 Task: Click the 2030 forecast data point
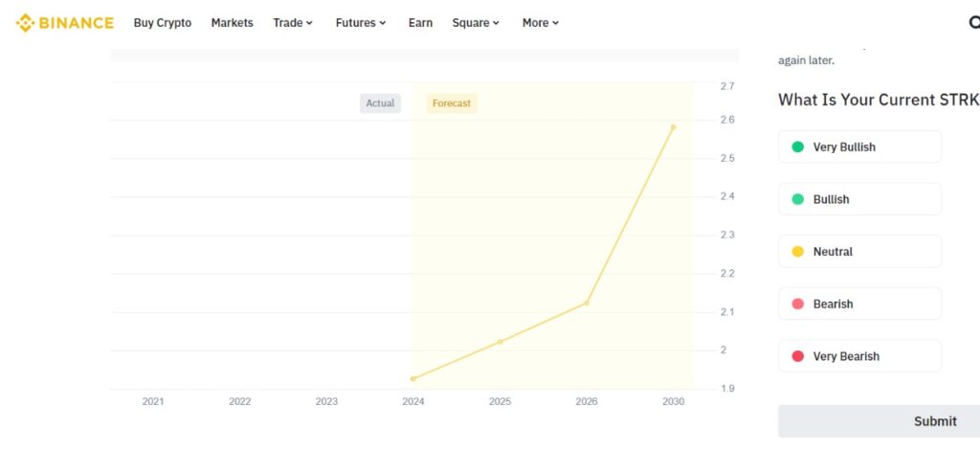tap(673, 127)
